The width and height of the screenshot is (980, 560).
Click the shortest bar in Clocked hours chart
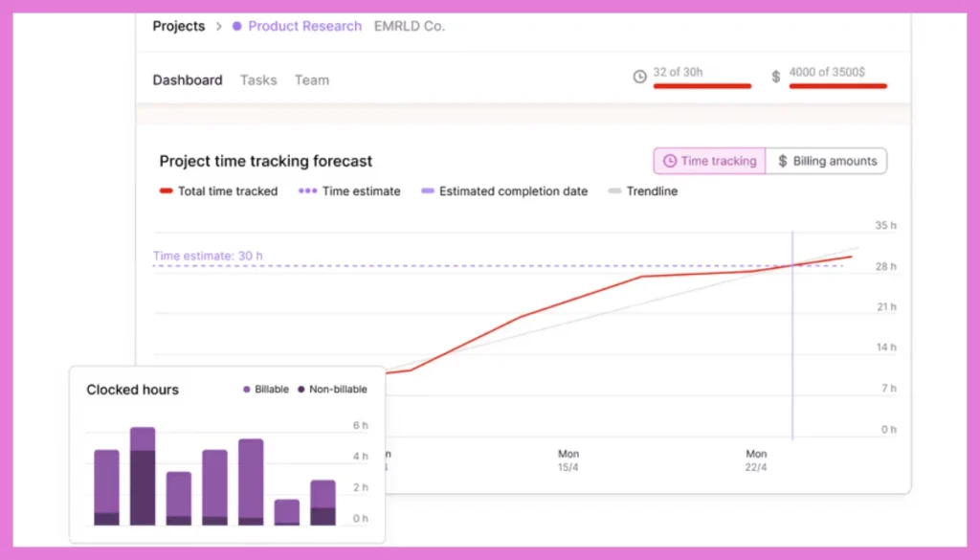[x=287, y=512]
